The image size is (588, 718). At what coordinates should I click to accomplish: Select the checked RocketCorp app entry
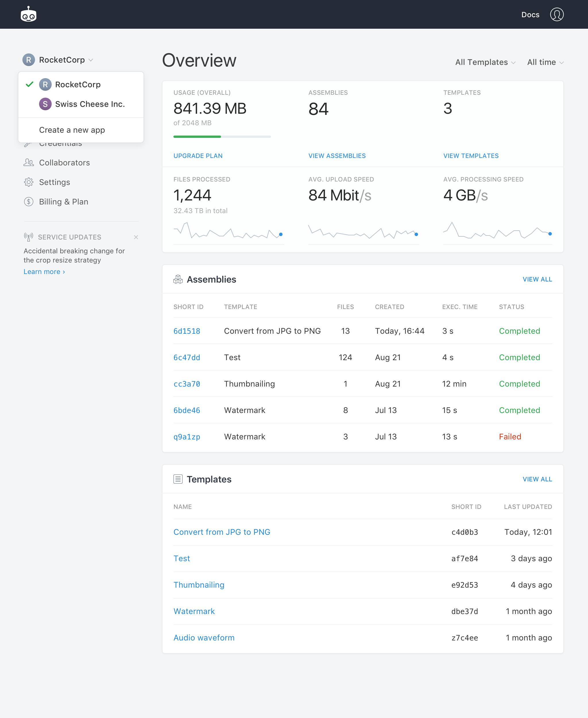click(x=78, y=85)
